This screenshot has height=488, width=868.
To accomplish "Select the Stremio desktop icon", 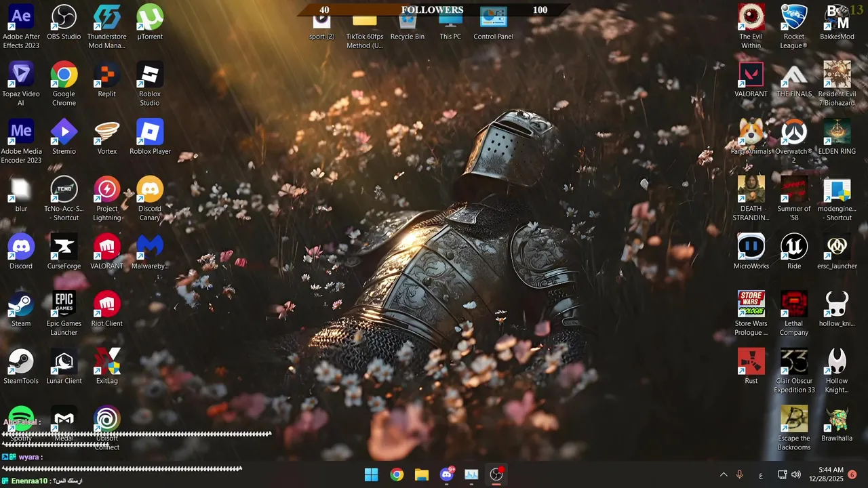I will tap(64, 138).
